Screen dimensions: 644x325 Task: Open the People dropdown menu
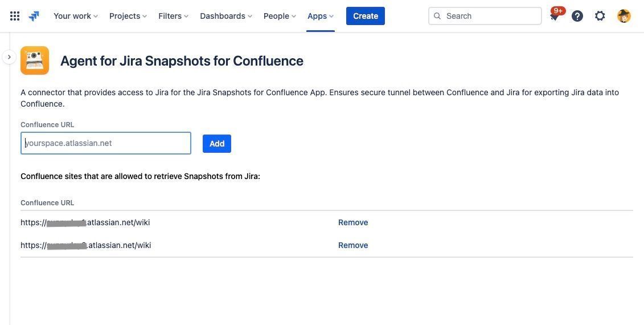point(280,16)
